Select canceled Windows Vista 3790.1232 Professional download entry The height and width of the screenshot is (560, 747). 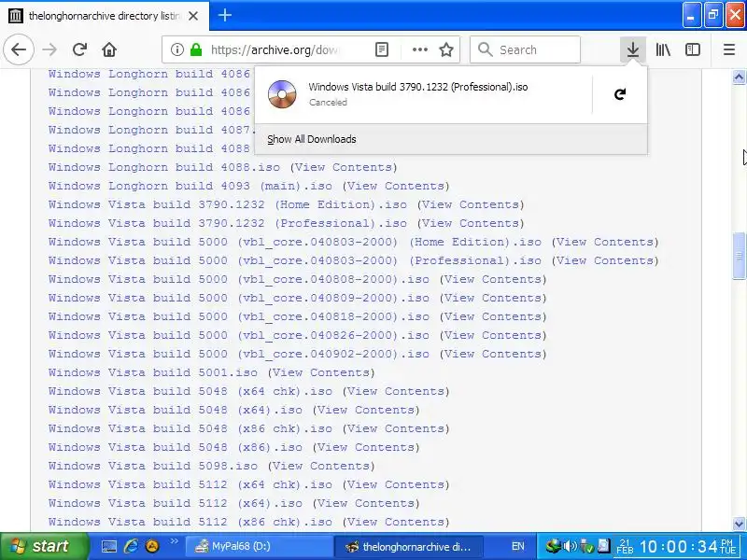coord(424,94)
